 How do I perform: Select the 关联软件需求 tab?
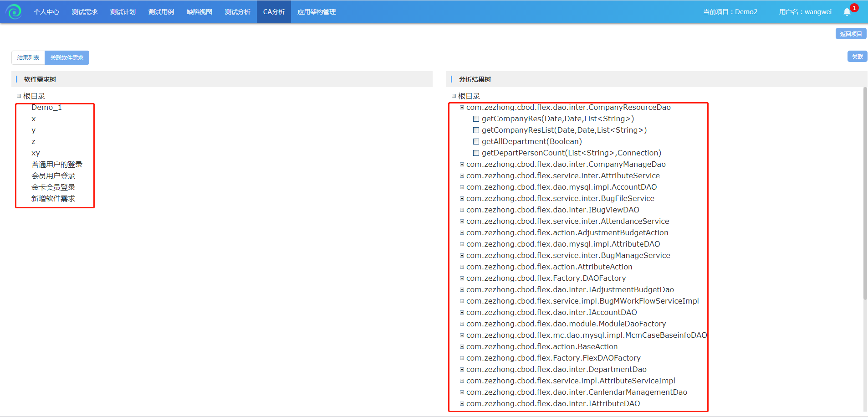click(67, 58)
